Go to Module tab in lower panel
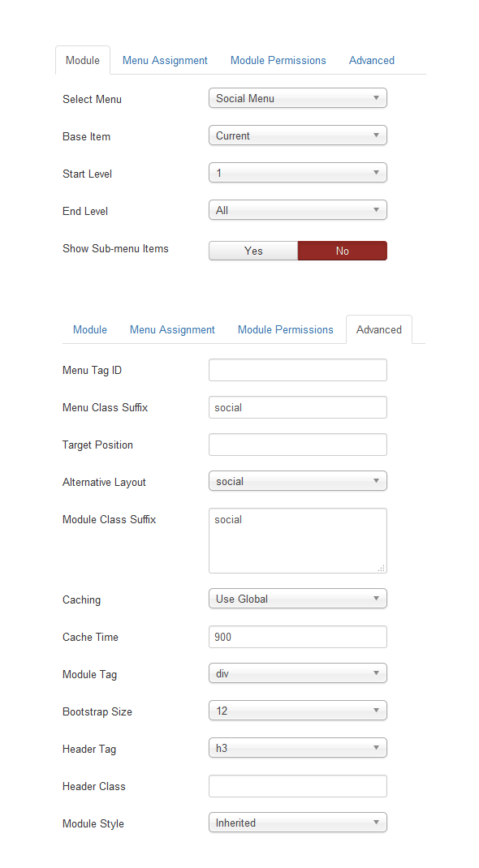The height and width of the screenshot is (868, 479). click(x=89, y=330)
